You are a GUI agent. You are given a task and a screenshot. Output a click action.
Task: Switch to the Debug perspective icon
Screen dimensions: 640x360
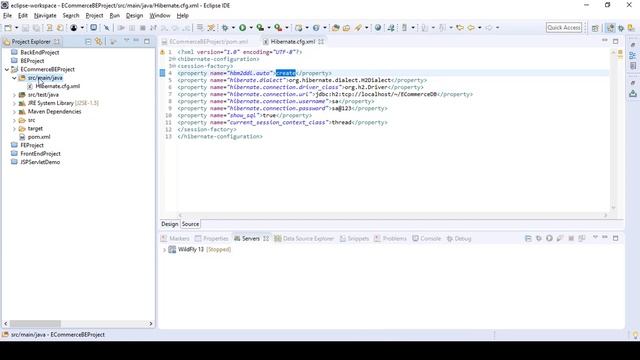point(621,28)
